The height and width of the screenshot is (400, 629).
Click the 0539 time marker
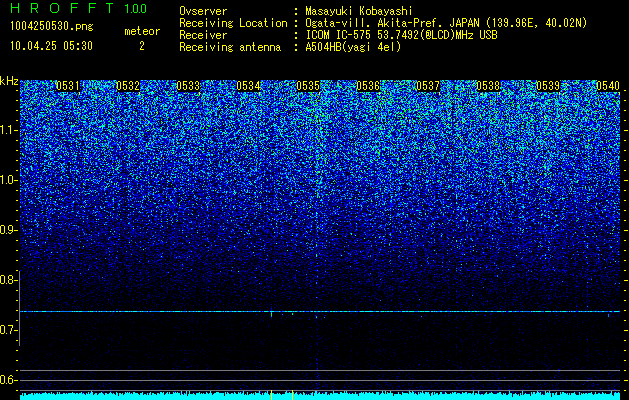548,86
